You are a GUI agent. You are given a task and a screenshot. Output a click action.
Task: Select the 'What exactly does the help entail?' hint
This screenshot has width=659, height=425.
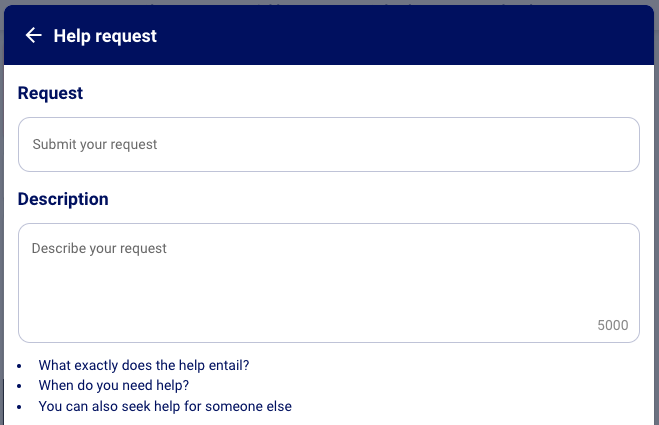point(143,365)
